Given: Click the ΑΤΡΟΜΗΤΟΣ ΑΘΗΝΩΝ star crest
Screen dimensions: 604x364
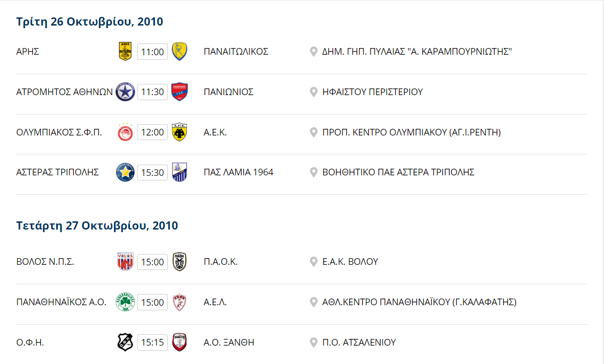Looking at the screenshot, I should (125, 92).
